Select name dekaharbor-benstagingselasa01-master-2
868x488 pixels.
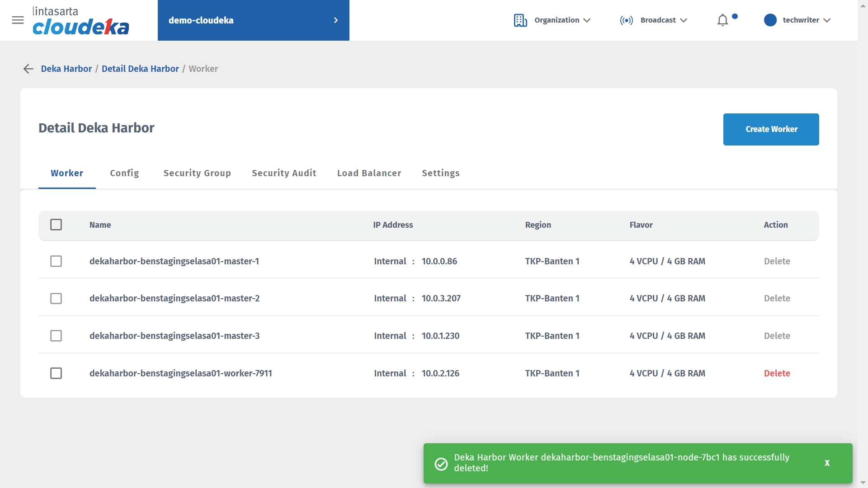point(175,298)
